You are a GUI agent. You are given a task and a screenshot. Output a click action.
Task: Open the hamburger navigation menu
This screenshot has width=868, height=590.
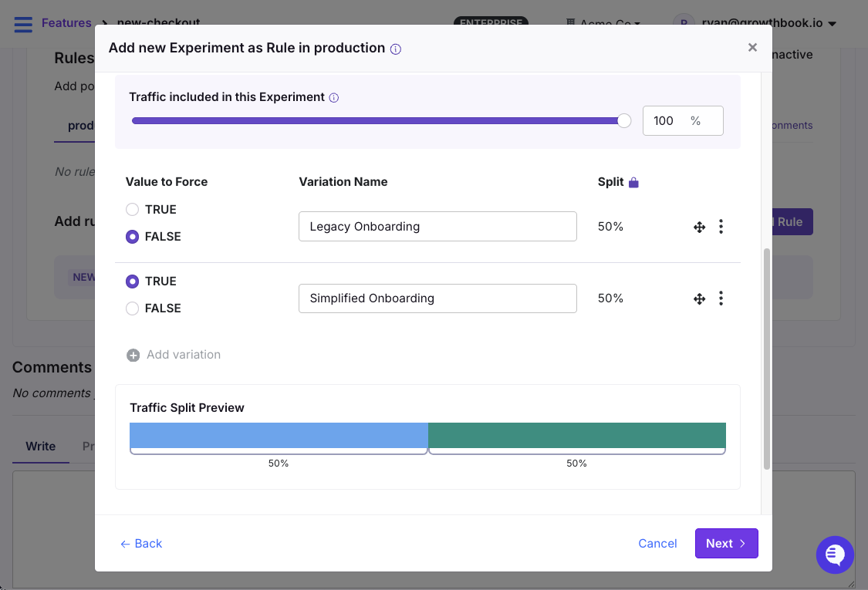23,24
